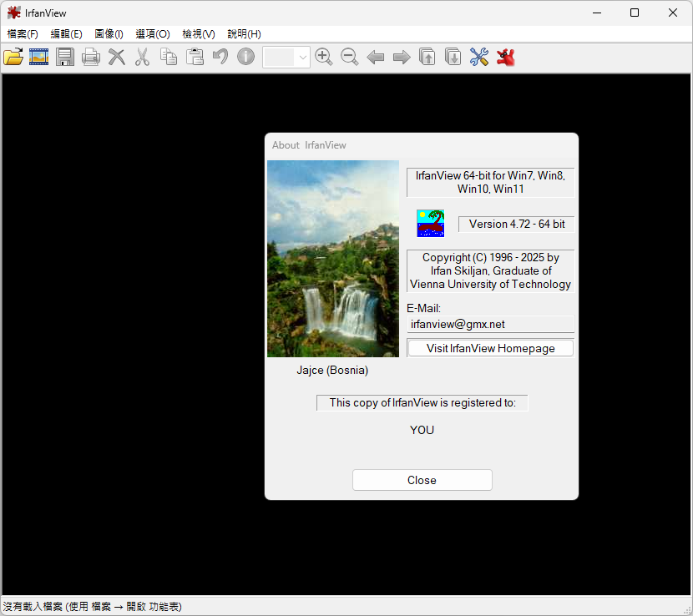Click the registered name YOU
693x616 pixels.
coord(422,430)
